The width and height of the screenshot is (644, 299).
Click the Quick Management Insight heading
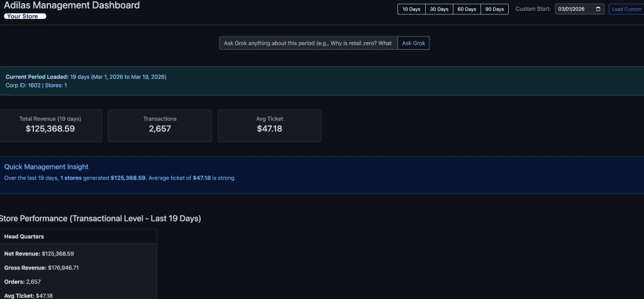point(47,167)
